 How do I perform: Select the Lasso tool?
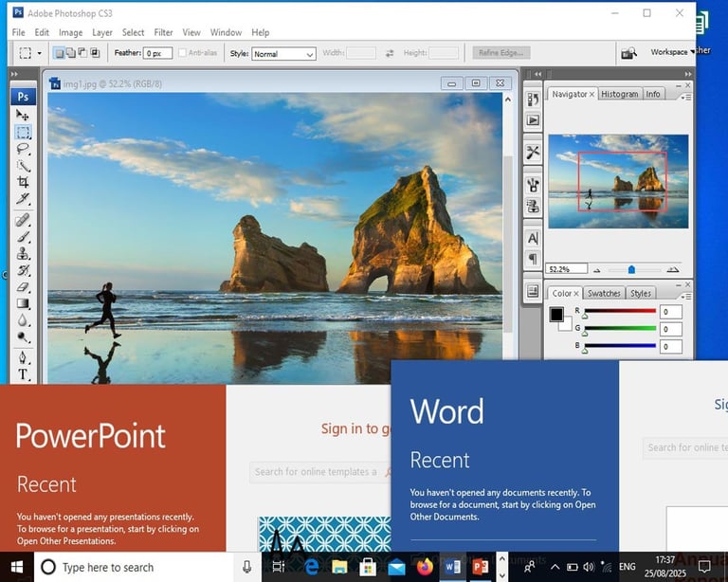(23, 149)
